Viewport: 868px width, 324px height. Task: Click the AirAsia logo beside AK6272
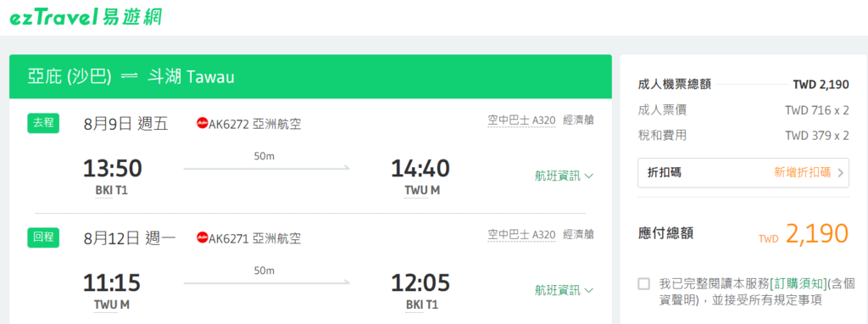point(202,123)
